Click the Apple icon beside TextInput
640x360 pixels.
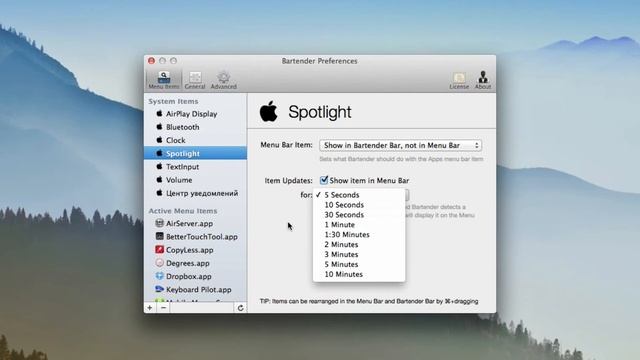pos(159,166)
